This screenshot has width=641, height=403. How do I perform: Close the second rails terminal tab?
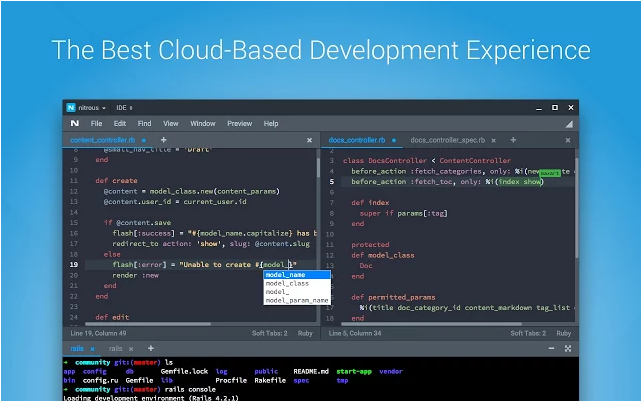click(131, 349)
